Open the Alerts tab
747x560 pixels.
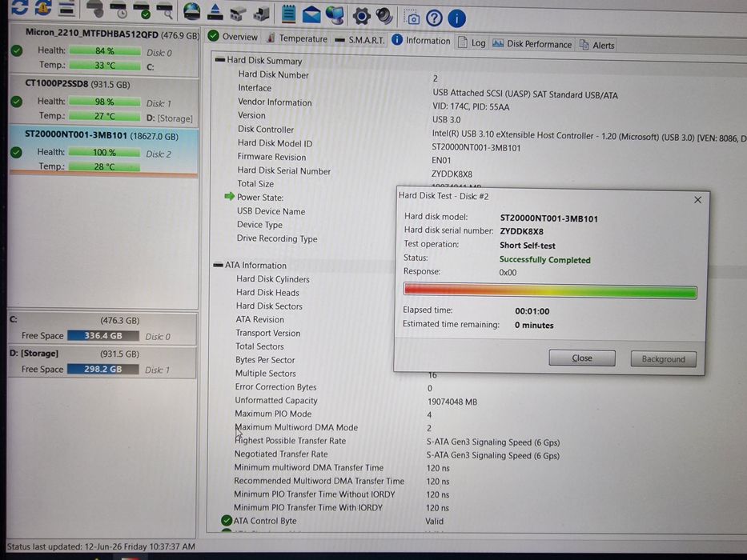(x=597, y=46)
